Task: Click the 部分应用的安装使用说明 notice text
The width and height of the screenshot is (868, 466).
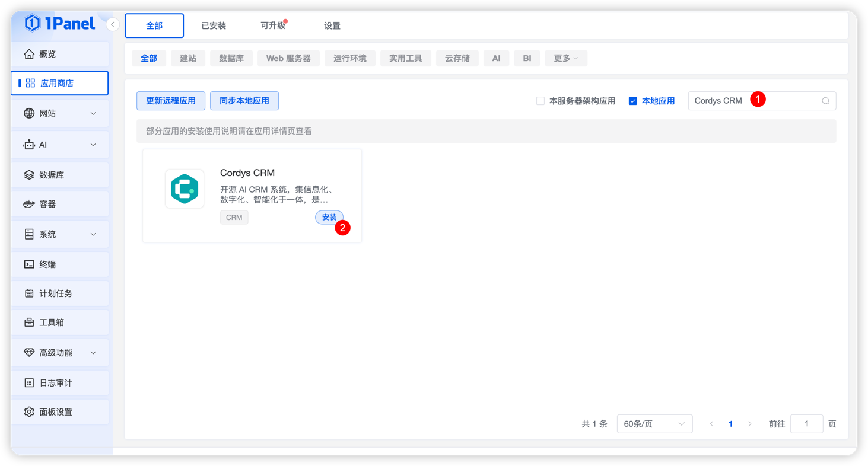Action: 229,131
